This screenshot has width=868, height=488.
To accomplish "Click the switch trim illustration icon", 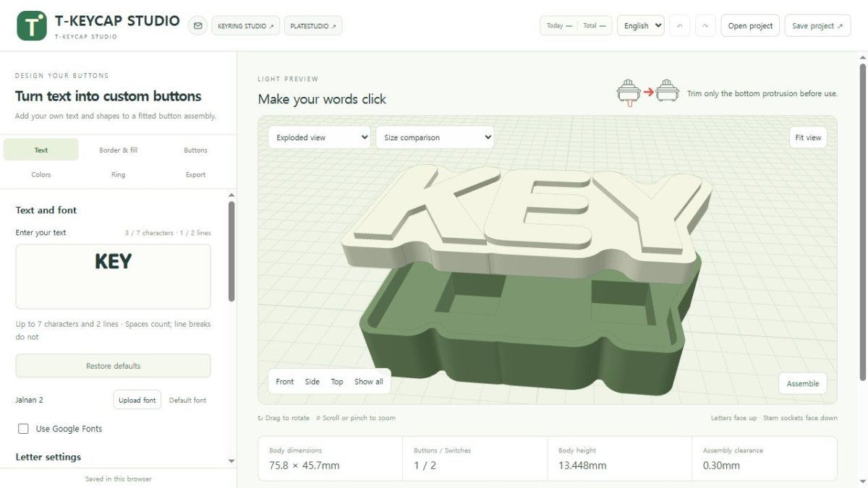I will 647,93.
